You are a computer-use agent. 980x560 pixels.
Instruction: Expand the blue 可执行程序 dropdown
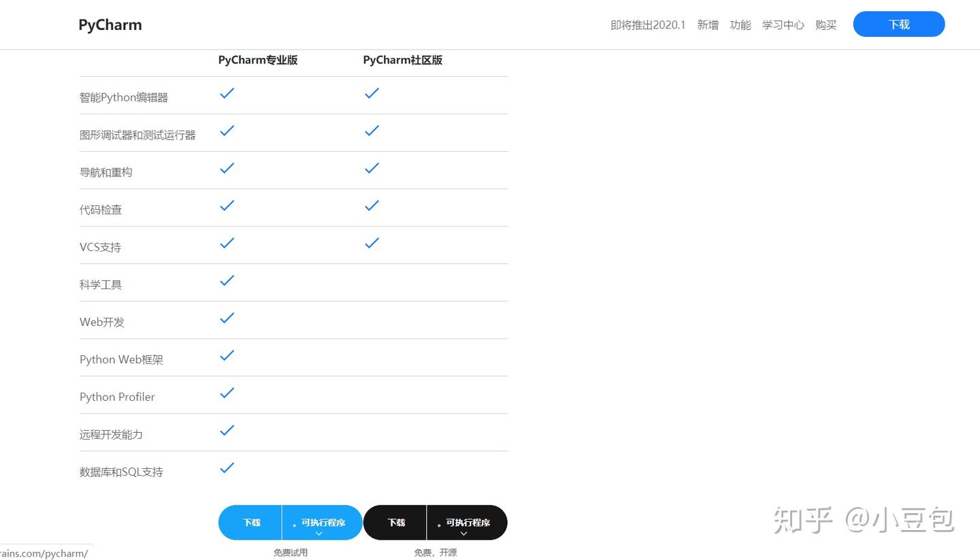click(x=323, y=523)
